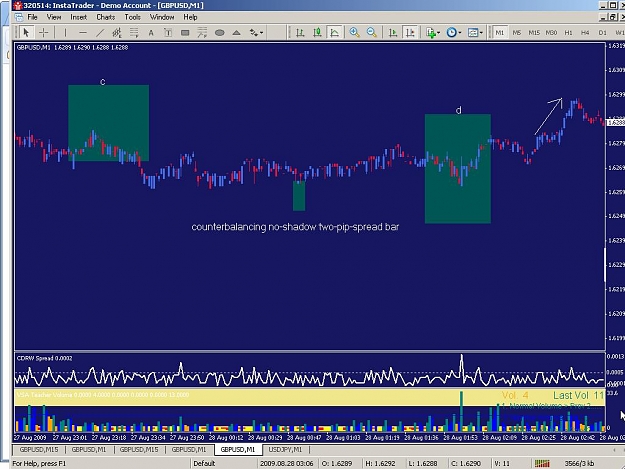Click the 'CDRW Spread 0.0002' indicator label
625x469 pixels.
click(x=44, y=358)
